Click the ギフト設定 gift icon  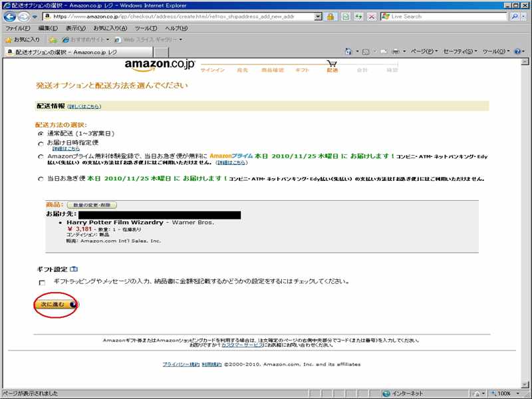(74, 269)
